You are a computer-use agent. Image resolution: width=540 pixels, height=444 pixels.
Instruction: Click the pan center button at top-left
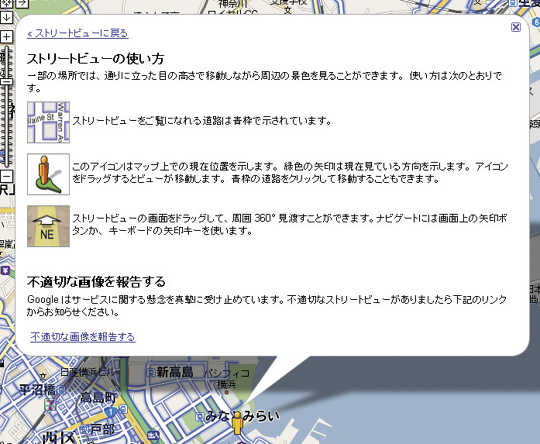point(6,3)
